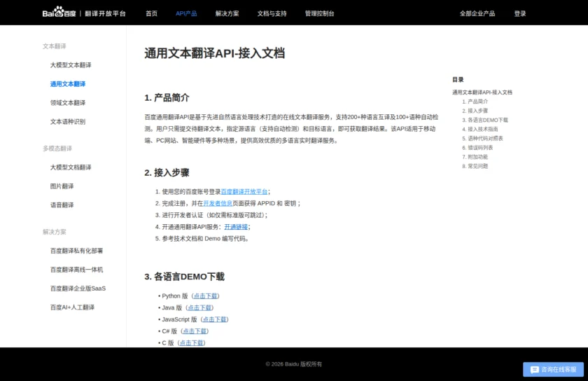The height and width of the screenshot is (381, 588).
Task: Jump to 4. 接入技术指南 in 目录
Action: pos(480,129)
